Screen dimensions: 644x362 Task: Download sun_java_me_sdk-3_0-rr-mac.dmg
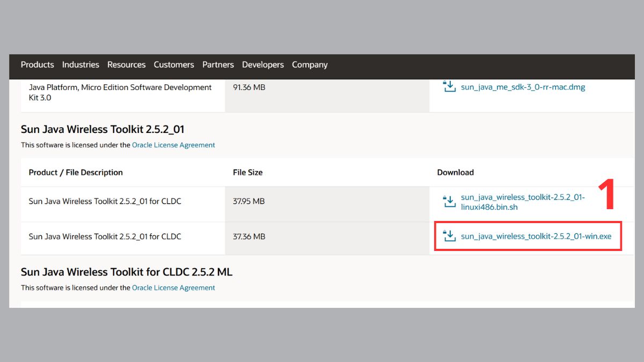pos(523,87)
